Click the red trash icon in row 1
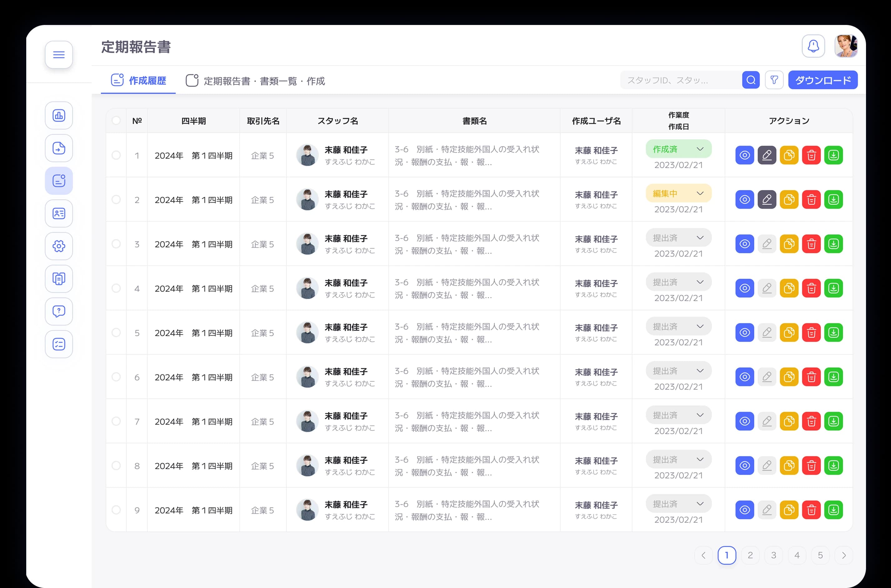This screenshot has height=588, width=891. click(811, 155)
